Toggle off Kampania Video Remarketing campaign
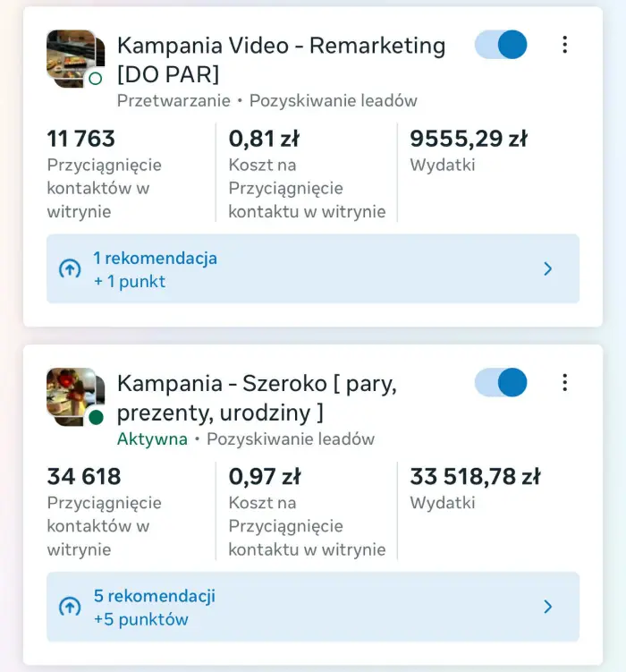 coord(501,45)
